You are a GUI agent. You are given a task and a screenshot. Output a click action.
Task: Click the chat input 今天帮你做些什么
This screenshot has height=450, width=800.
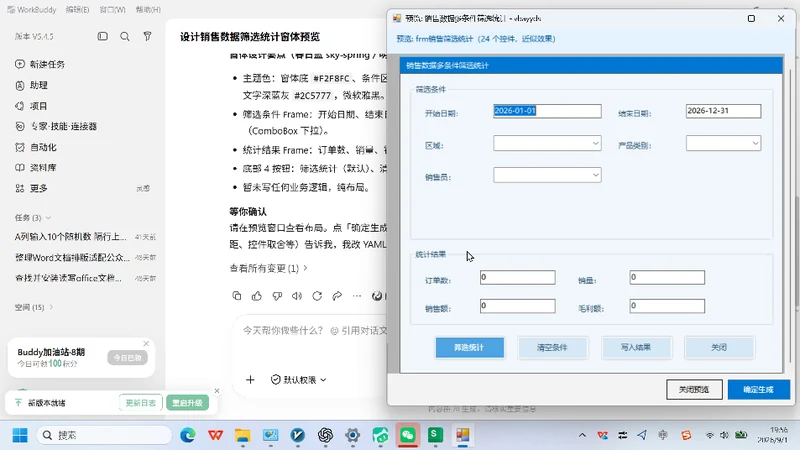point(313,331)
